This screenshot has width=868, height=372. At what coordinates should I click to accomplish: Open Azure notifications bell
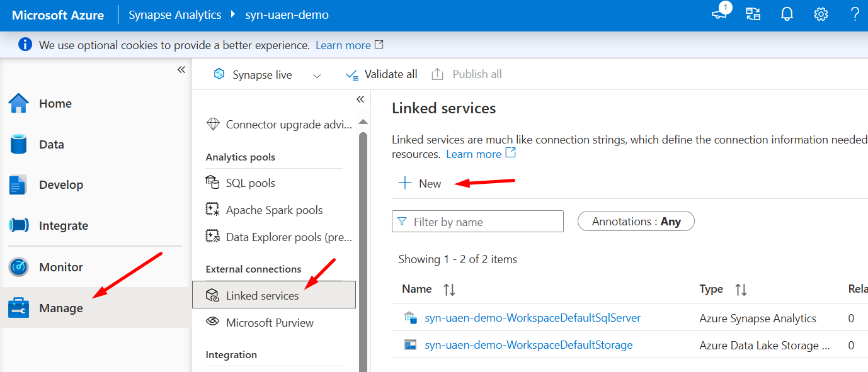786,13
